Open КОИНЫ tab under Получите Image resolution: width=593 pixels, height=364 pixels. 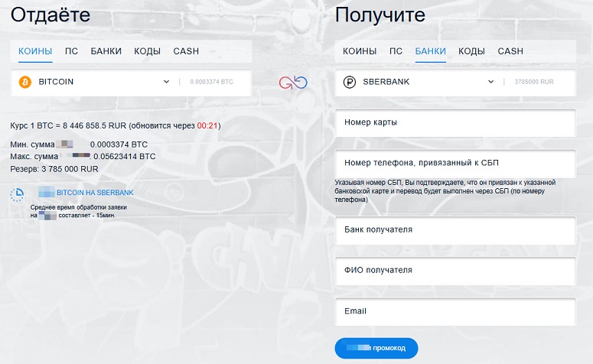(360, 51)
